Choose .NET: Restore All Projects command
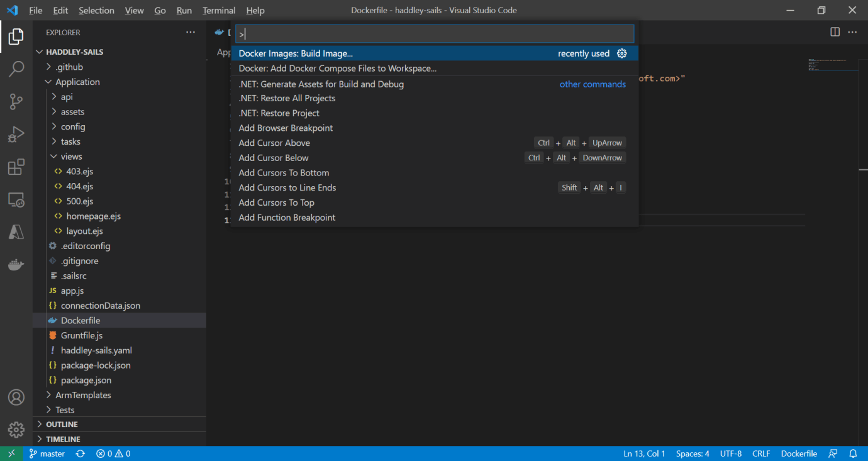 click(435, 98)
